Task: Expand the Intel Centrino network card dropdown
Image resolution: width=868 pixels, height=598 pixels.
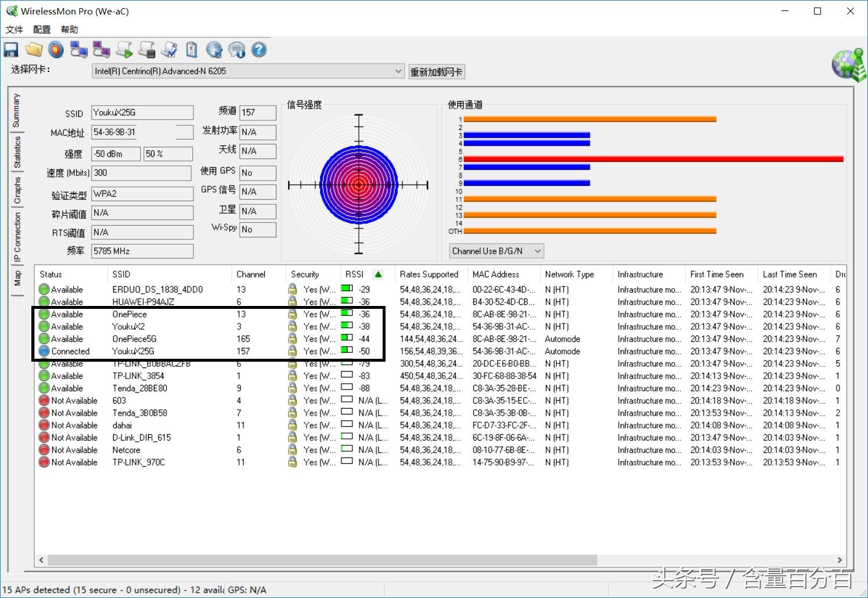Action: click(398, 71)
